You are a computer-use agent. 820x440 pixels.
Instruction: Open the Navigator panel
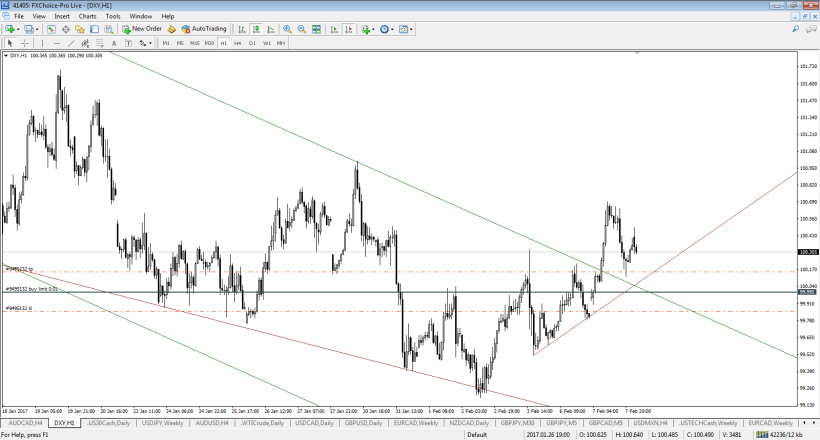80,29
